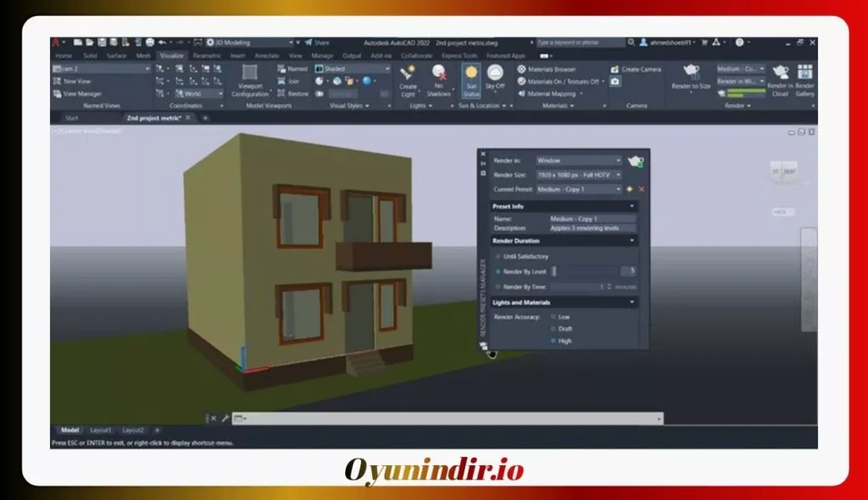The height and width of the screenshot is (500, 868).
Task: Select the Render By Time radio button
Action: 498,286
